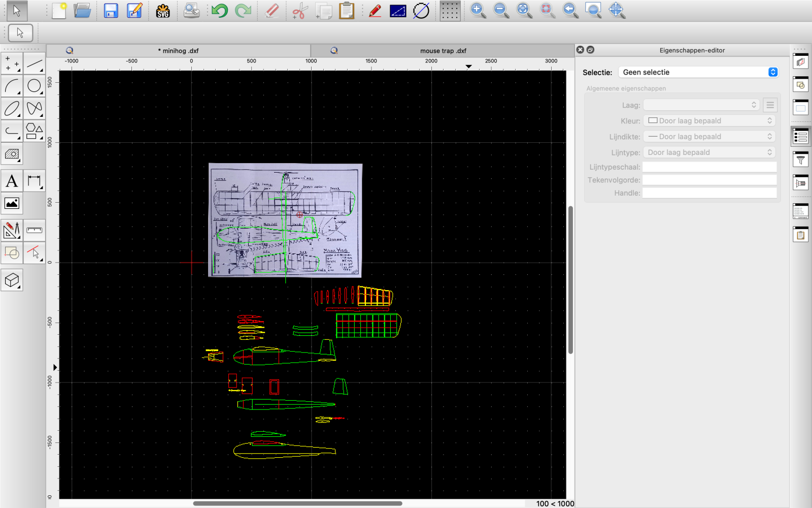Screen dimensions: 812x508
Task: Open the Selectie dropdown showing Geen selectie
Action: coord(698,72)
